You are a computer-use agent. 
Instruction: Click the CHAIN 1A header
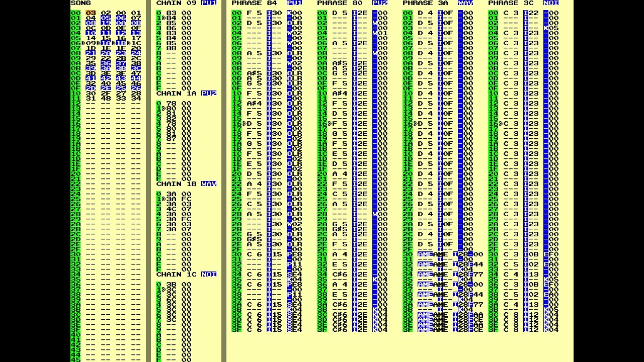176,94
